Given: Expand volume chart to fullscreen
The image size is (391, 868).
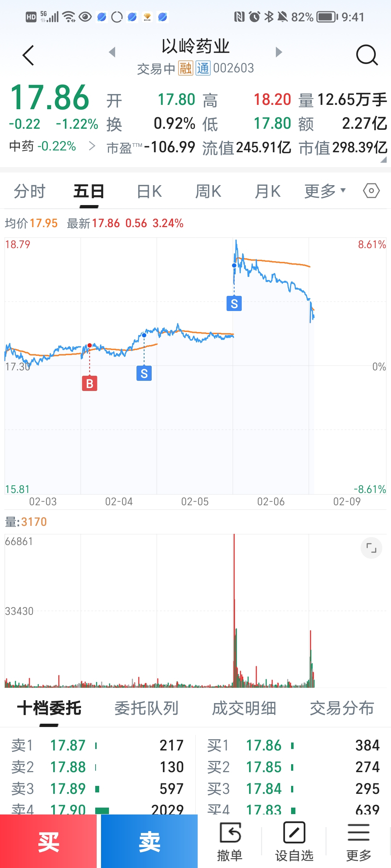Looking at the screenshot, I should [371, 548].
